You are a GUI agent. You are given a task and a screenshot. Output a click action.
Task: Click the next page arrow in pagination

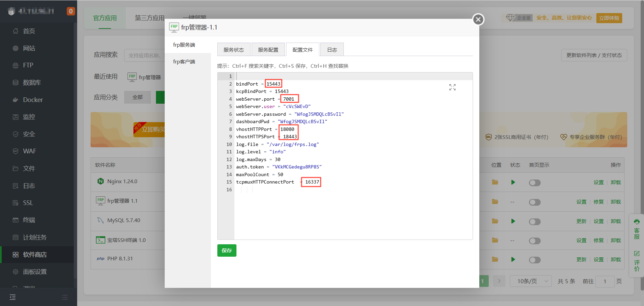click(499, 281)
